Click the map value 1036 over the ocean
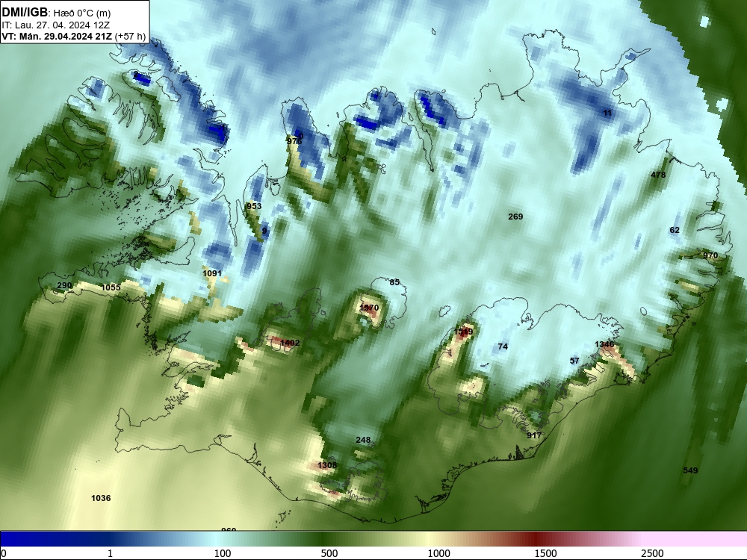 (x=101, y=498)
